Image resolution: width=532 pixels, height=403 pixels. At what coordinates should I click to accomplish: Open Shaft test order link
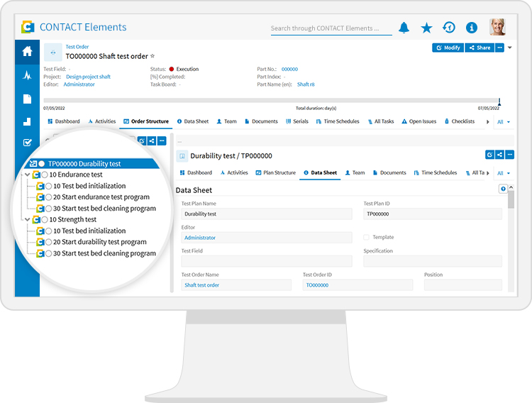(x=202, y=285)
